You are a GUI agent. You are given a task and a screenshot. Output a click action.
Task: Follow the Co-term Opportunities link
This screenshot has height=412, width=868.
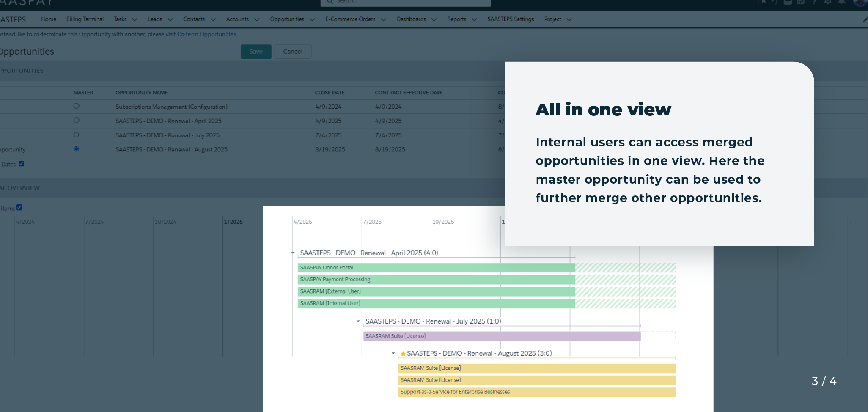206,34
